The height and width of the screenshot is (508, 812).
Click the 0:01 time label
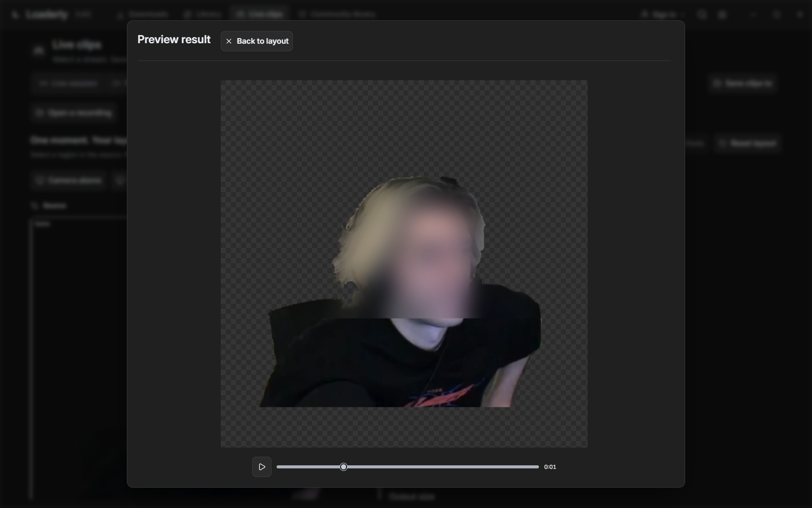click(550, 467)
